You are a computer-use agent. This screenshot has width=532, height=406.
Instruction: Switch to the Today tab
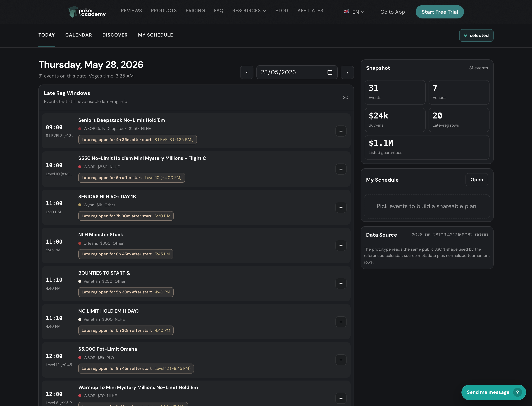tap(46, 35)
